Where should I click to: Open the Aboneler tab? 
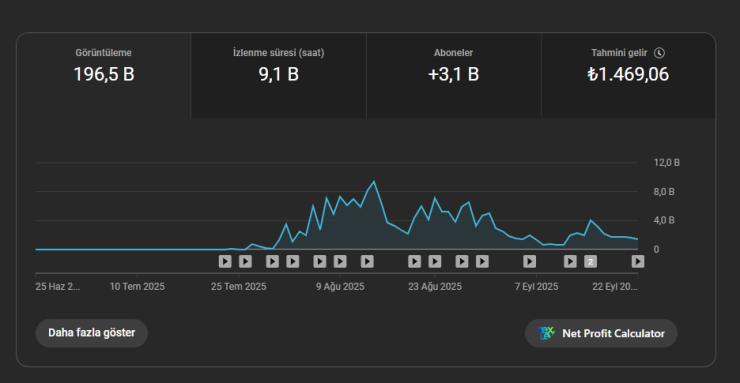coord(454,75)
